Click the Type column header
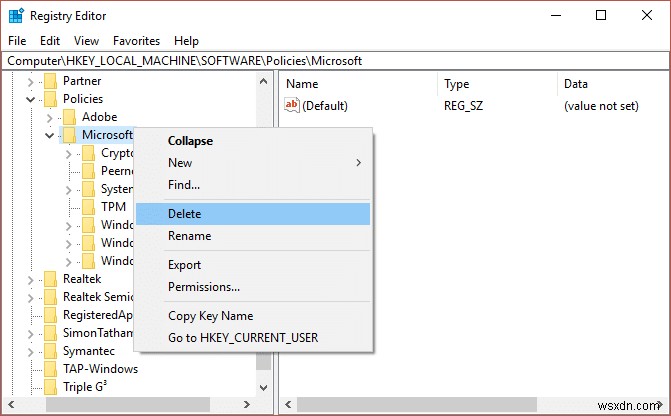671x416 pixels. click(457, 84)
